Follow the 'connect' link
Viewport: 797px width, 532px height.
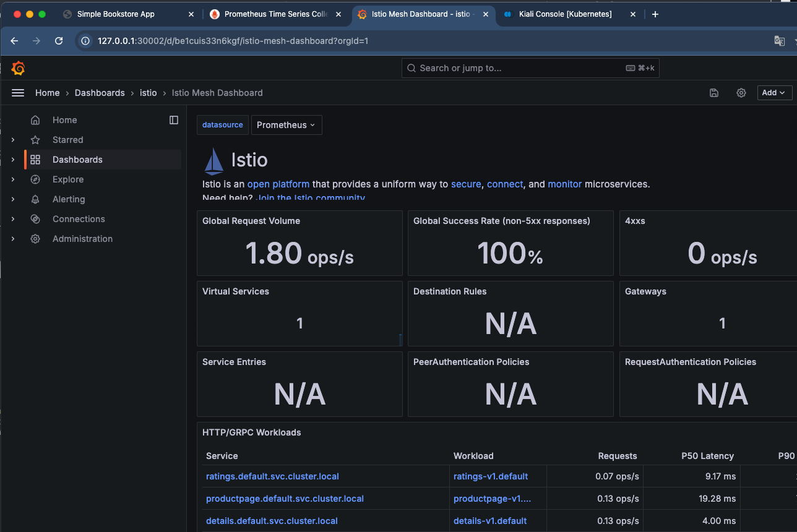tap(505, 184)
